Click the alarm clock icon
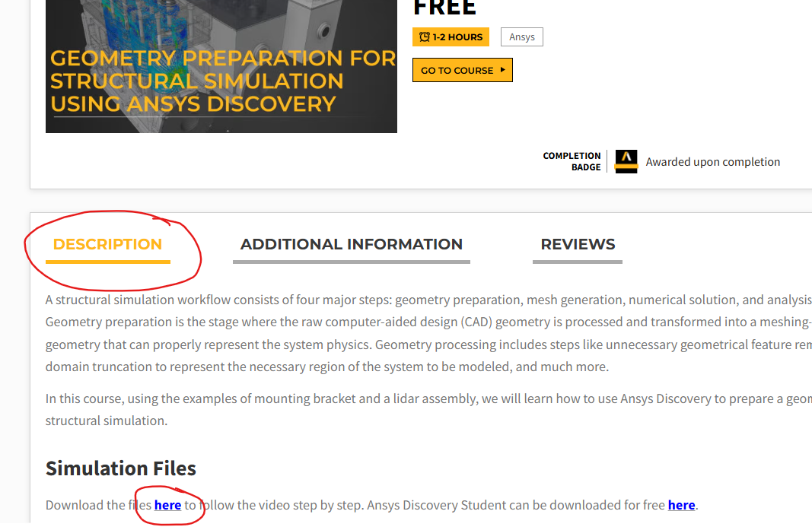812x527 pixels. (425, 37)
